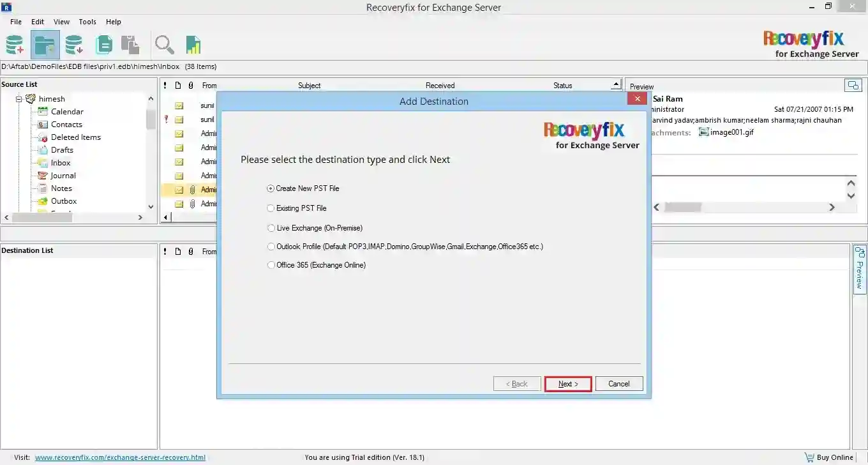Image resolution: width=868 pixels, height=465 pixels.
Task: Click the himesh mailbox icon in Source List
Action: tap(30, 99)
